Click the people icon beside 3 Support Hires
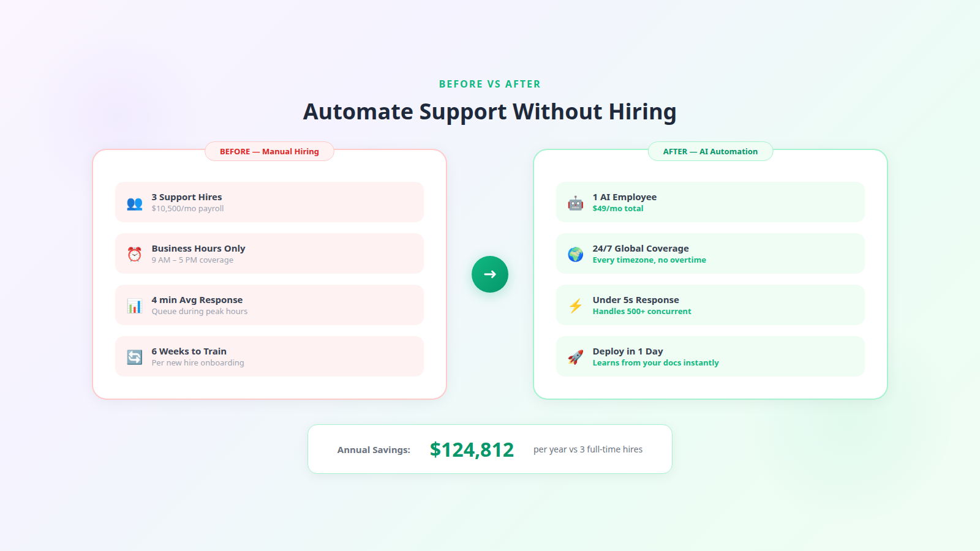The height and width of the screenshot is (551, 980). (x=135, y=203)
